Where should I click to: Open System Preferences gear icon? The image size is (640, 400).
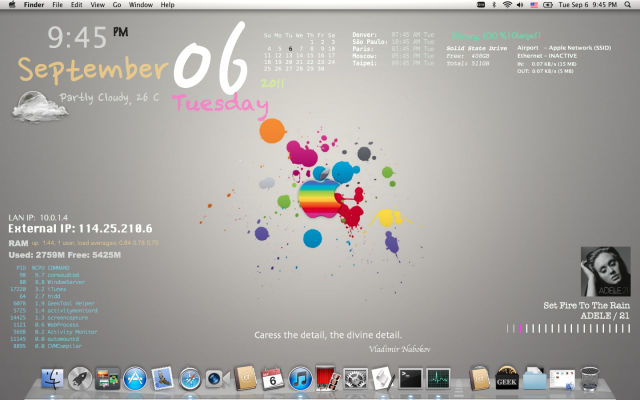point(356,378)
